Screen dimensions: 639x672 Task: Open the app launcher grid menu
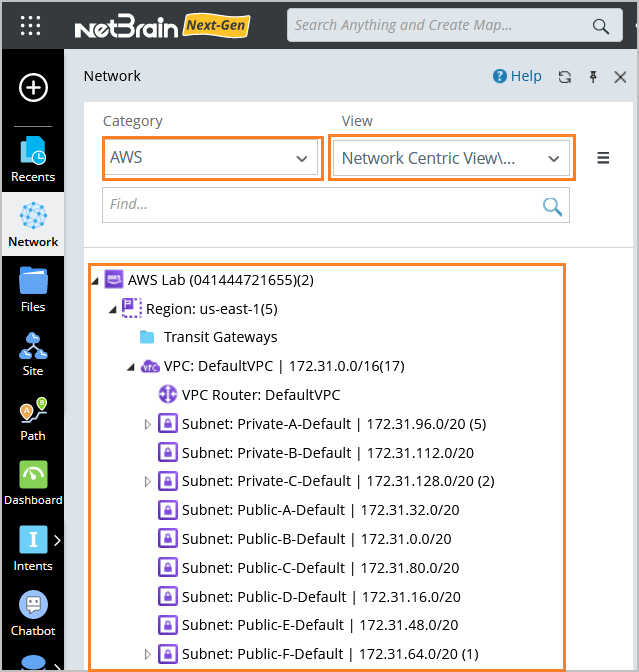click(31, 26)
